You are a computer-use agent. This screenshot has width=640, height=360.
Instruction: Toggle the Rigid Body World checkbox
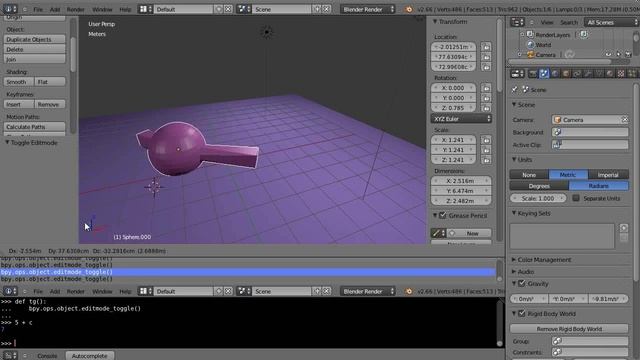click(x=522, y=313)
